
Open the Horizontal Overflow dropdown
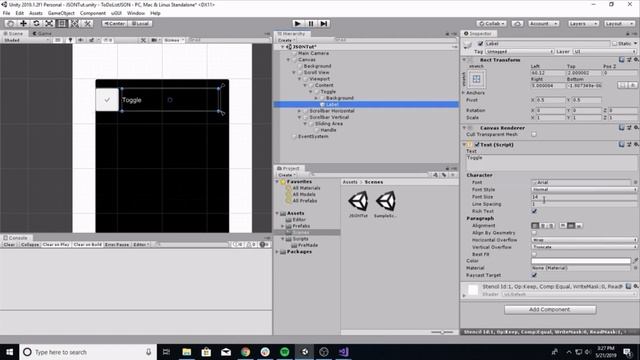tap(584, 240)
